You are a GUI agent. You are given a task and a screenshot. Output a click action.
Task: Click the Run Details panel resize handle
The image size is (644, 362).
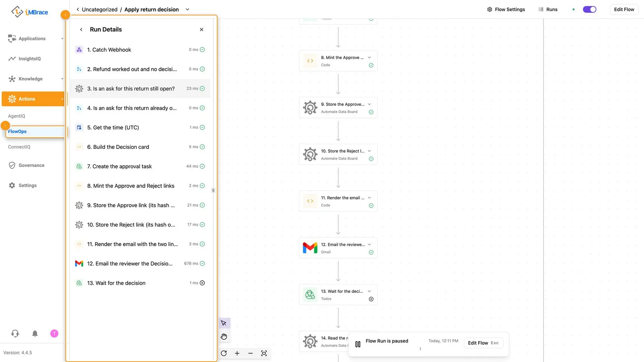213,190
